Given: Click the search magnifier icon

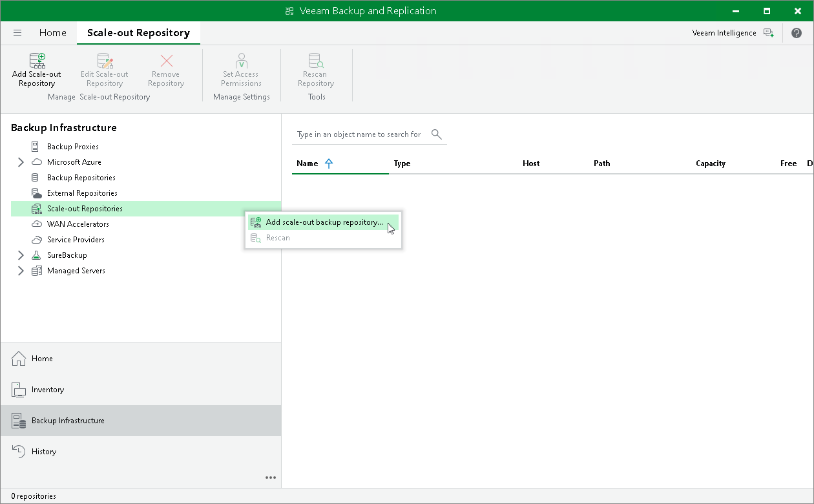Looking at the screenshot, I should point(437,134).
